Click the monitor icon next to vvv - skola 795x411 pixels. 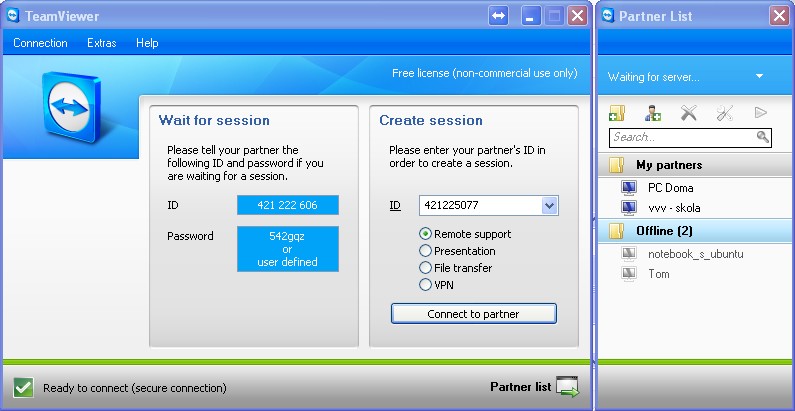click(x=629, y=208)
